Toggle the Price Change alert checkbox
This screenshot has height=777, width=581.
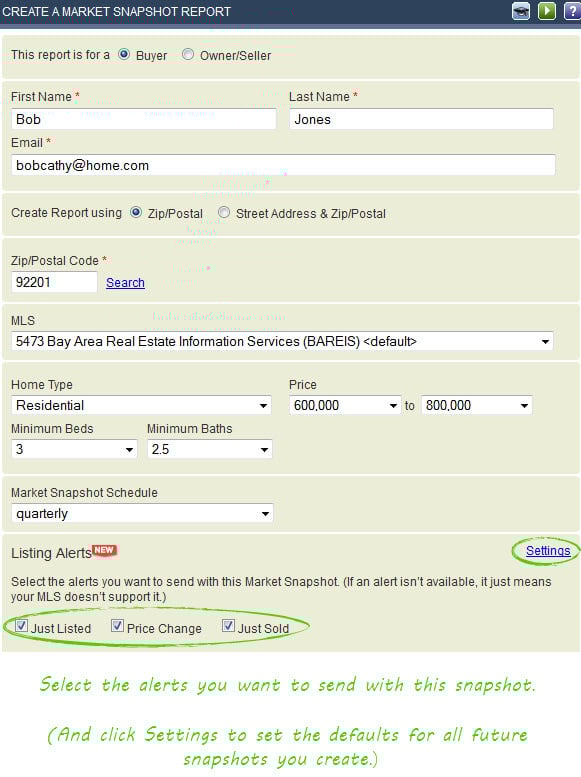(117, 625)
